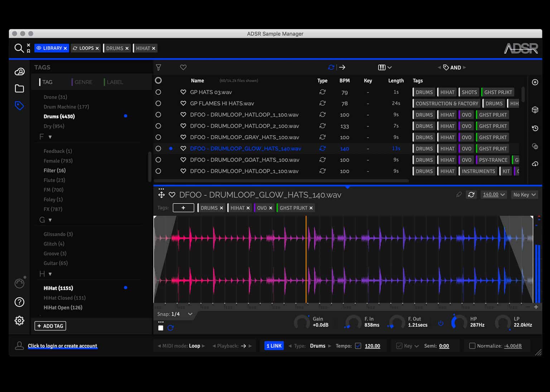Click the drag move icon beside waveform title

tap(161, 195)
